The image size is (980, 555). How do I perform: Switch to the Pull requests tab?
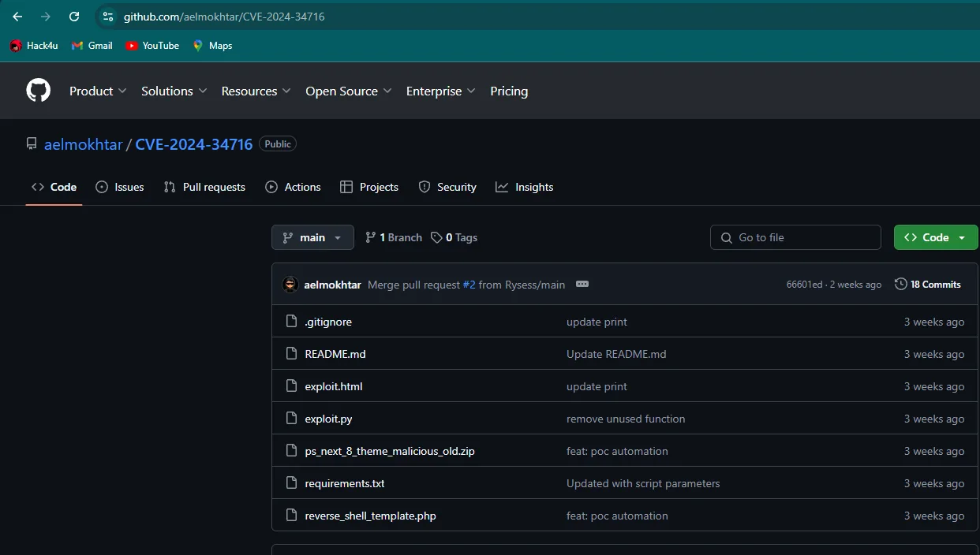click(204, 187)
